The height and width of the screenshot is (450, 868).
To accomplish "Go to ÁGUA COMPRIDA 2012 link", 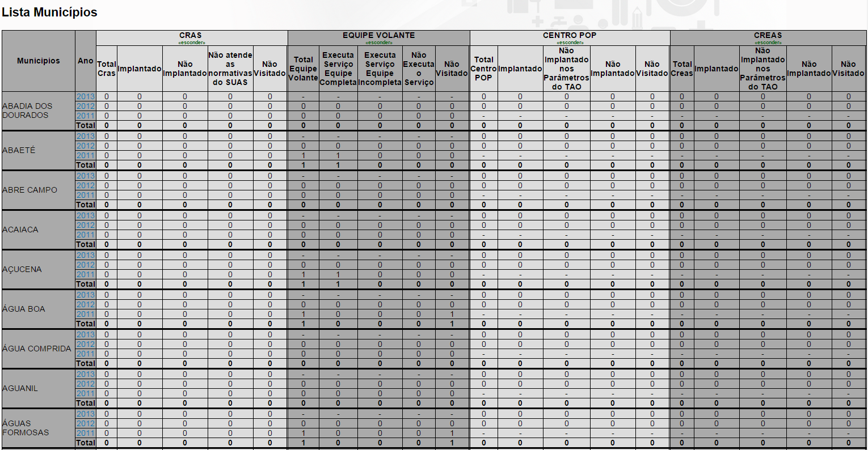I will pos(86,345).
